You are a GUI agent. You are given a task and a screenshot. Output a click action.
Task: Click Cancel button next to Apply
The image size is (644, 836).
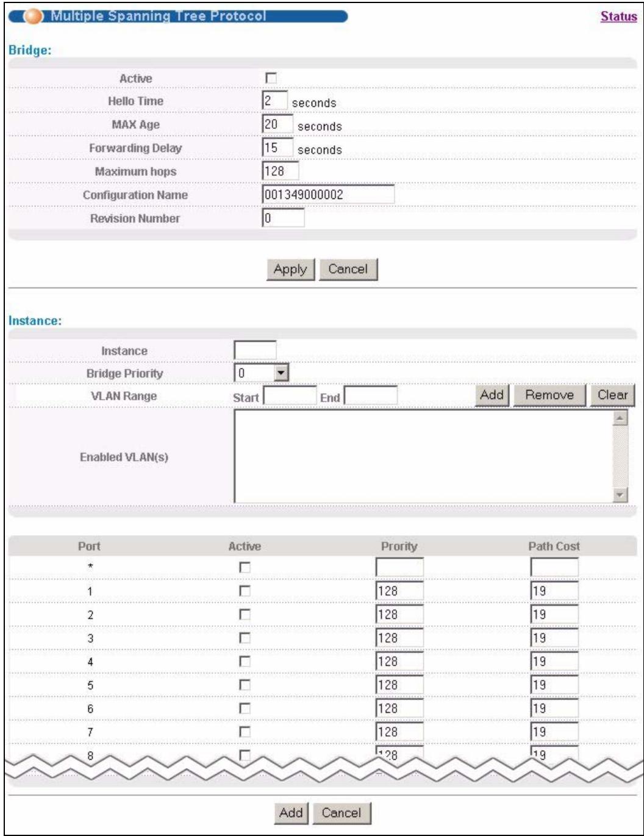348,269
